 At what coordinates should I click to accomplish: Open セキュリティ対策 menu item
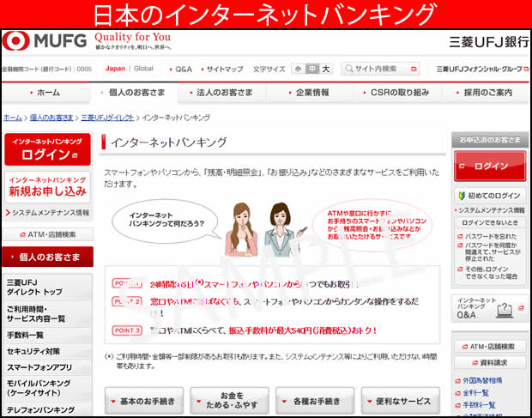point(47,352)
